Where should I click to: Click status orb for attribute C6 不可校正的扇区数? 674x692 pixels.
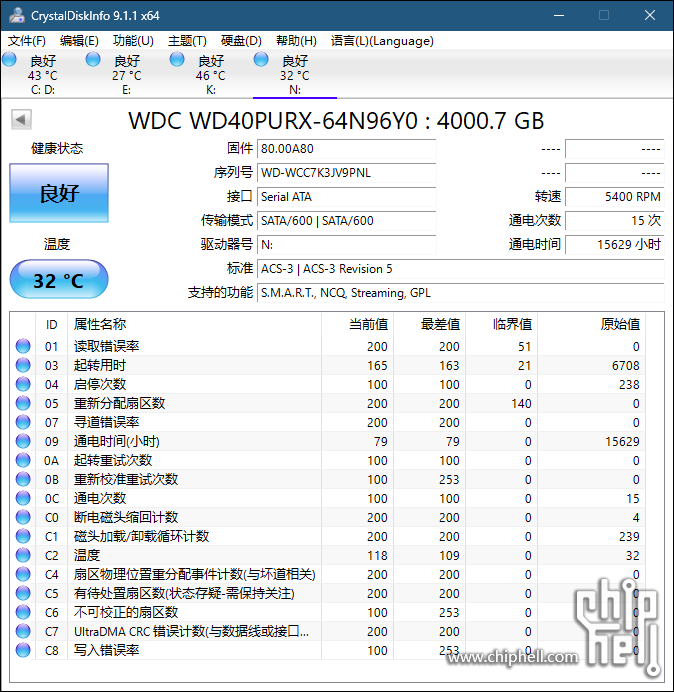(23, 612)
